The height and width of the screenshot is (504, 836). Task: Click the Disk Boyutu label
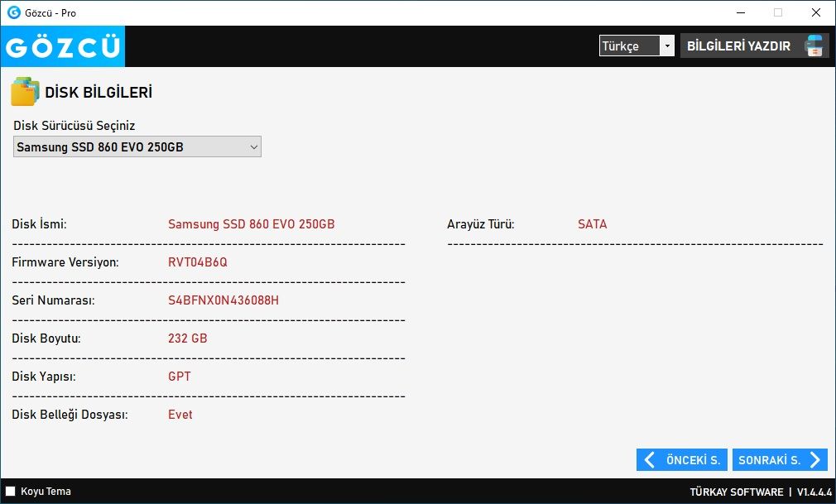[46, 338]
